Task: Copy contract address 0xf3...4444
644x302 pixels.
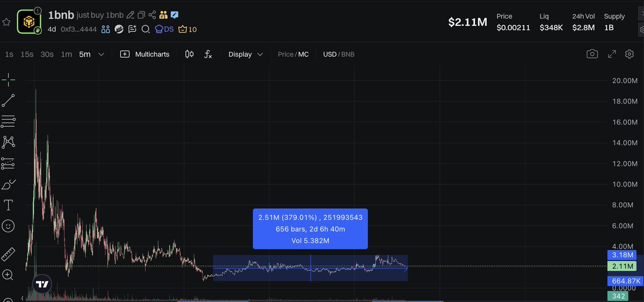Action: click(x=79, y=29)
